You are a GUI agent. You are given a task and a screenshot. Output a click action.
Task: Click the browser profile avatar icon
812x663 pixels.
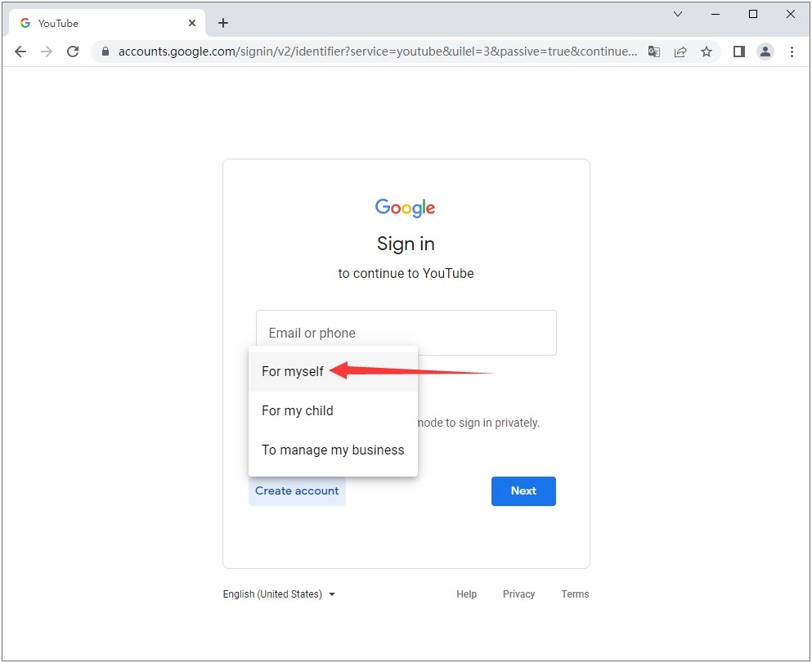(765, 51)
